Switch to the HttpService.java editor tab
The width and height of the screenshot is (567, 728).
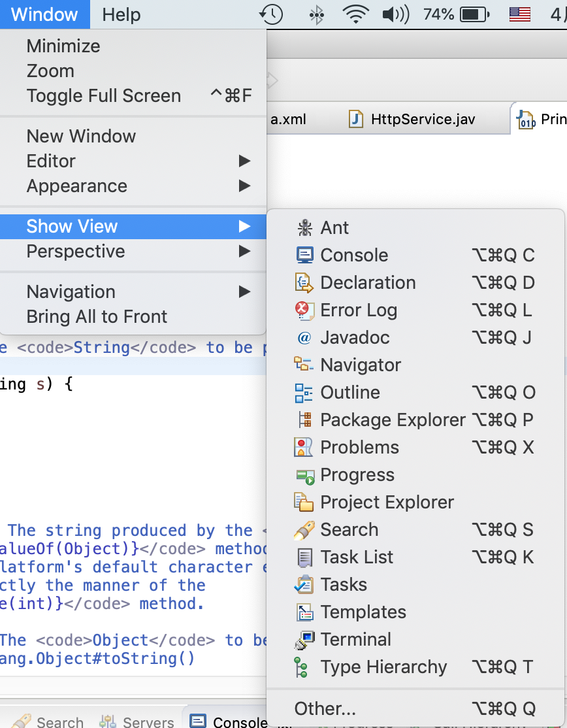pyautogui.click(x=422, y=120)
